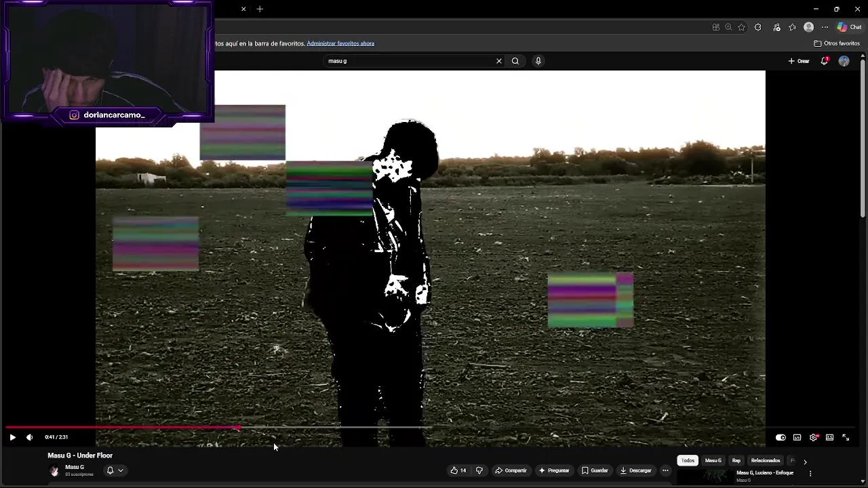868x488 pixels.
Task: Play the Under Floor video
Action: coord(12,437)
